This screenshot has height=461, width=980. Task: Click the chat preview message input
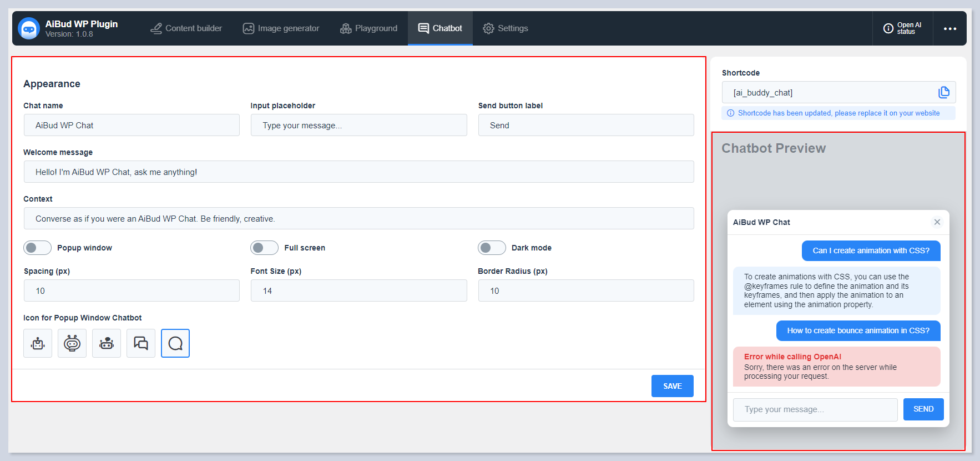815,410
